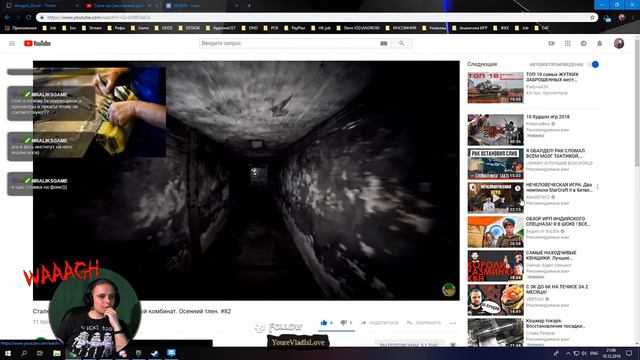
Task: Open File Explorer from the taskbar
Action: pyautogui.click(x=57, y=353)
